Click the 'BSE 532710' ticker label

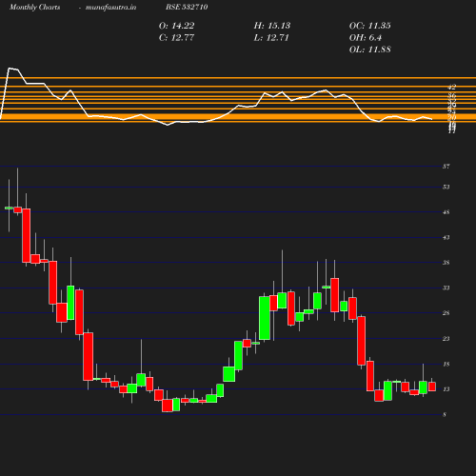(187, 7)
